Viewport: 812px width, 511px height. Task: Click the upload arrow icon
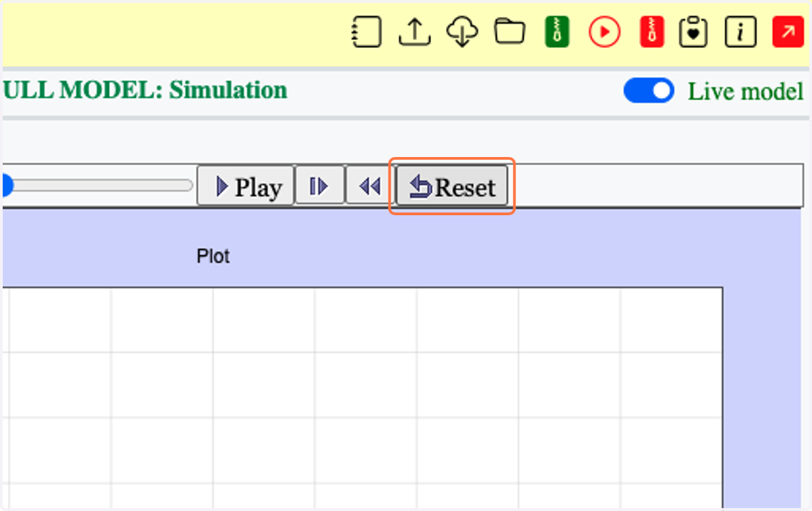[415, 32]
